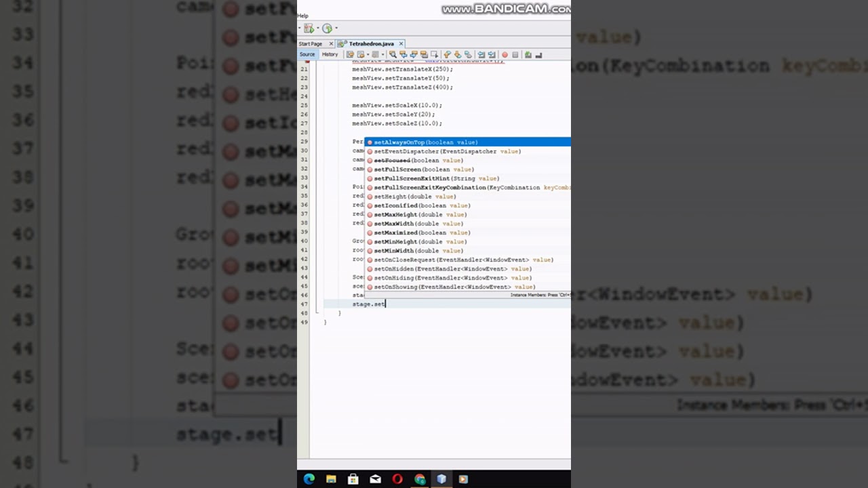Image resolution: width=868 pixels, height=488 pixels.
Task: Click the Find Selection magnifier icon
Action: point(393,54)
